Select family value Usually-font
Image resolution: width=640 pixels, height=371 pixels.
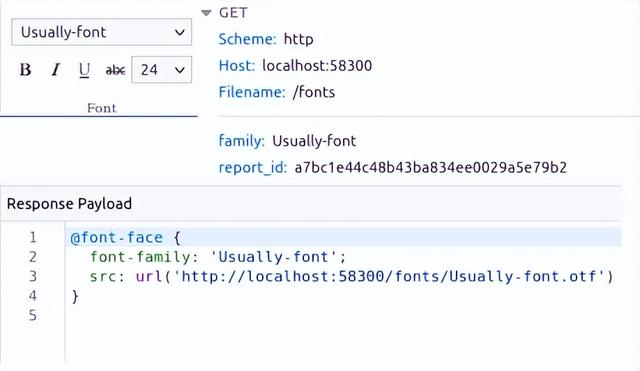tap(314, 141)
